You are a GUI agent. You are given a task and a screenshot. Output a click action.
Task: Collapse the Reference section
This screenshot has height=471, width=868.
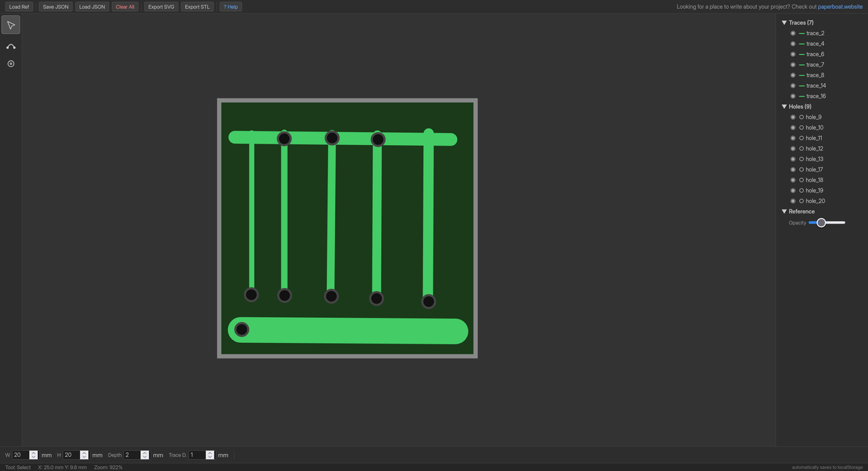(785, 211)
